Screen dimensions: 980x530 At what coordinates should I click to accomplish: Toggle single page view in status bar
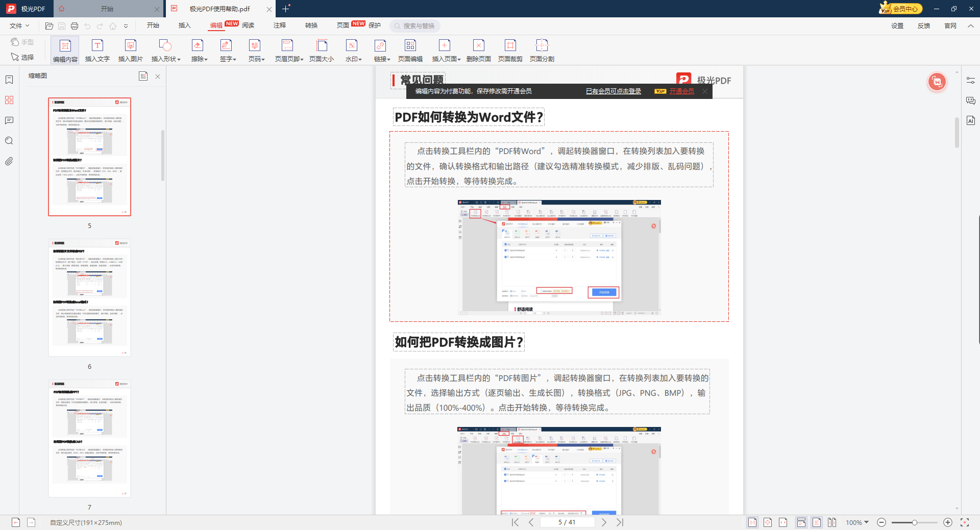(817, 522)
